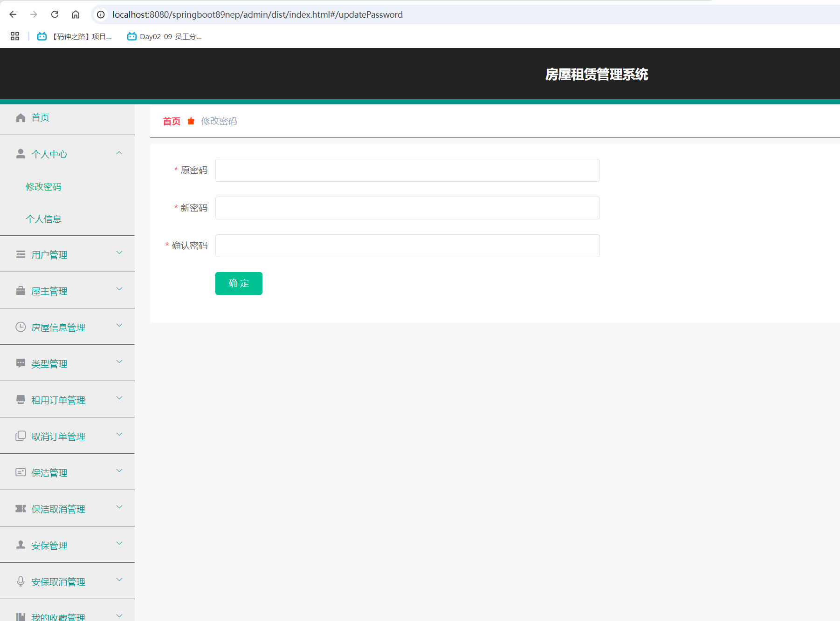Click the person icon next to 个人中心

pyautogui.click(x=21, y=154)
